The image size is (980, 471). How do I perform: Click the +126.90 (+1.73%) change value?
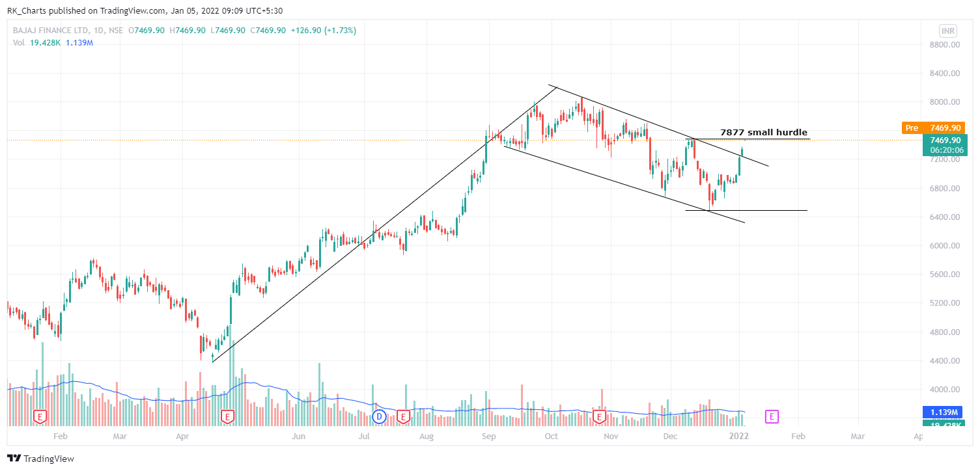[323, 31]
